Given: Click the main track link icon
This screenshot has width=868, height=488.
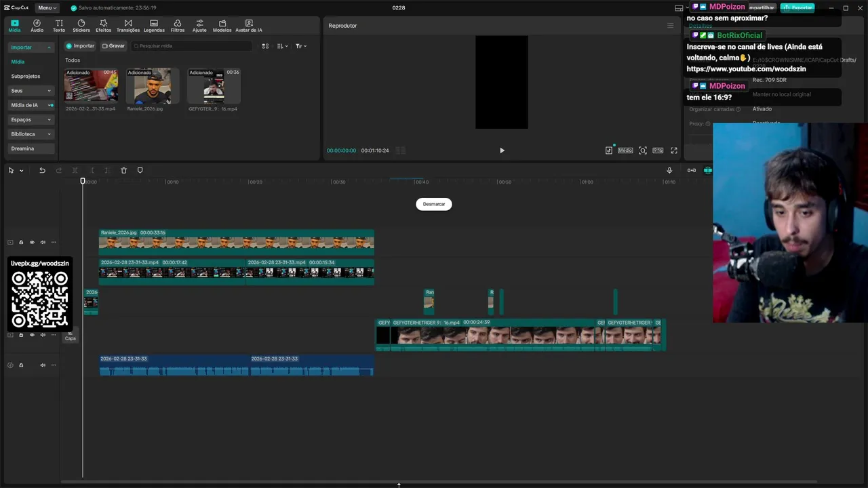Looking at the screenshot, I should coord(692,170).
